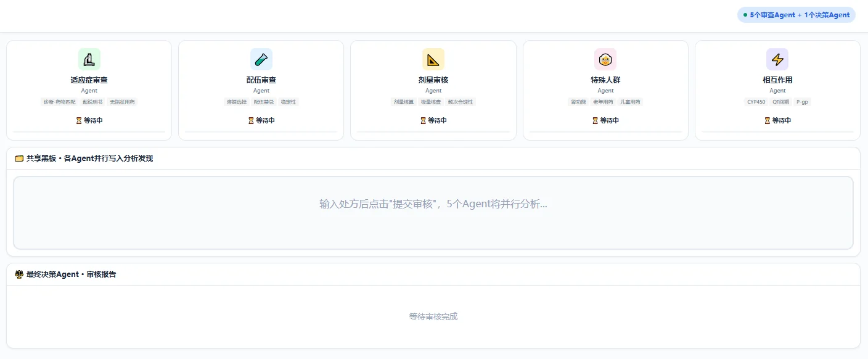Viewport: 868px width, 359px height.
Task: Click Agent subtitle under 配伍审查
Action: click(261, 91)
